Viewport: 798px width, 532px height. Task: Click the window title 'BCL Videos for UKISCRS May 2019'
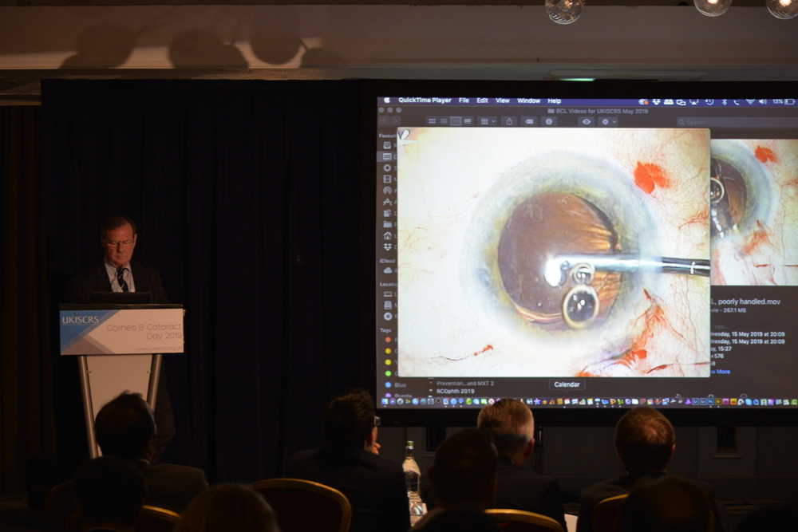tap(602, 111)
